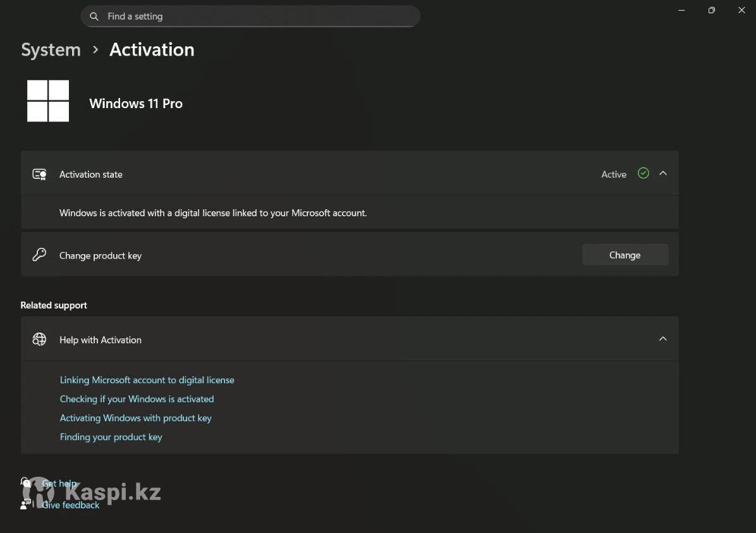Go back to System in the breadcrumb
Image resolution: width=756 pixels, height=533 pixels.
point(51,50)
